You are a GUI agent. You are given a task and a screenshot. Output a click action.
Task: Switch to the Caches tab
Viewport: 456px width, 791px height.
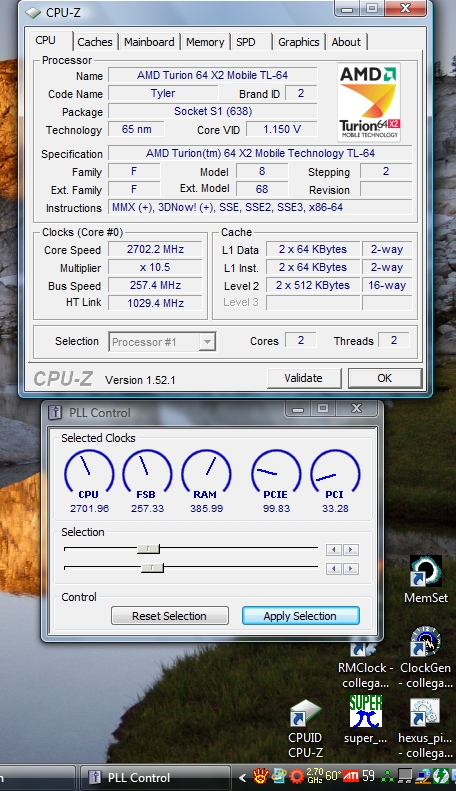95,42
